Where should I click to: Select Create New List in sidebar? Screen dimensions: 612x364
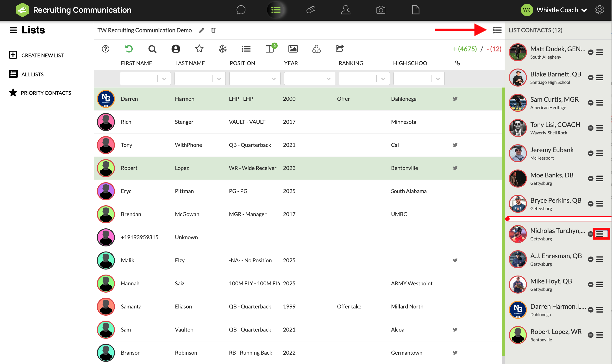pos(36,55)
